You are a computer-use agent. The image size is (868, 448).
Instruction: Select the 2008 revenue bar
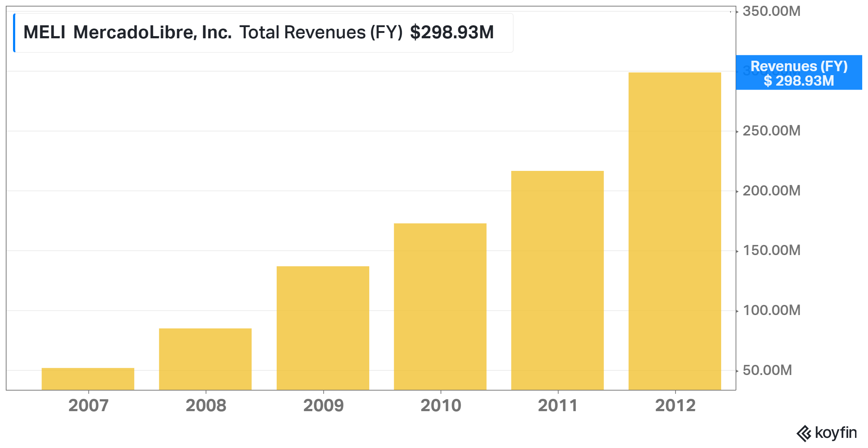(x=205, y=359)
